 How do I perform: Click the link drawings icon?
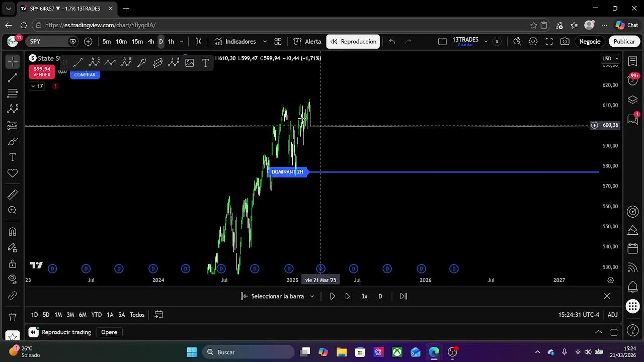pyautogui.click(x=13, y=296)
